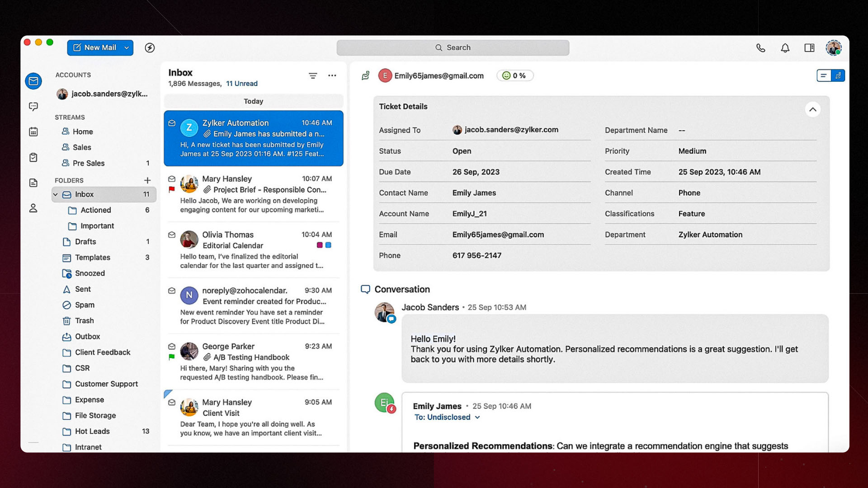
Task: Open the Calendar icon in left sidebar
Action: coord(33,132)
